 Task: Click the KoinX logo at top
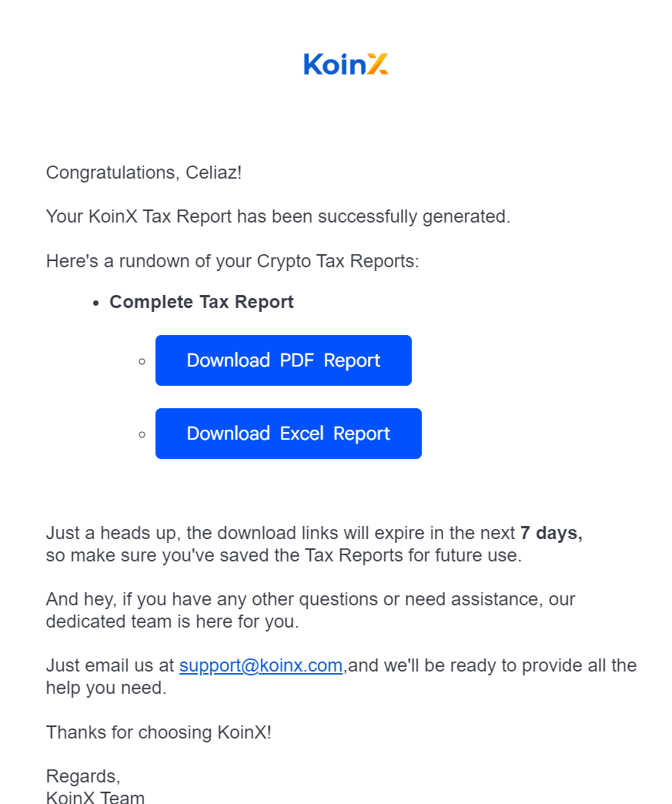[346, 64]
